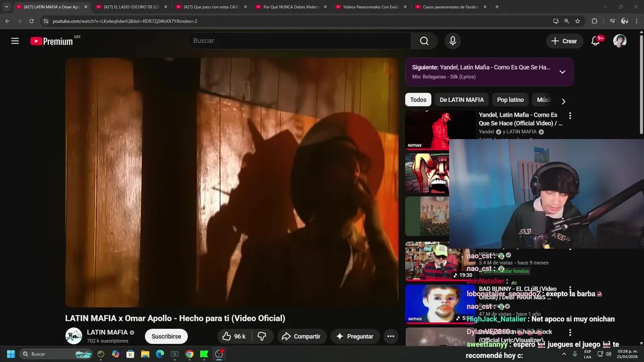This screenshot has width=644, height=362.
Task: Open options menu for Yandel Como Es video
Action: 570,116
